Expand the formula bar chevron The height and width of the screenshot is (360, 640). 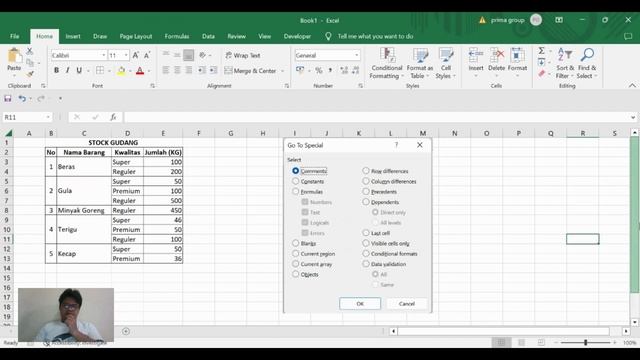[633, 117]
